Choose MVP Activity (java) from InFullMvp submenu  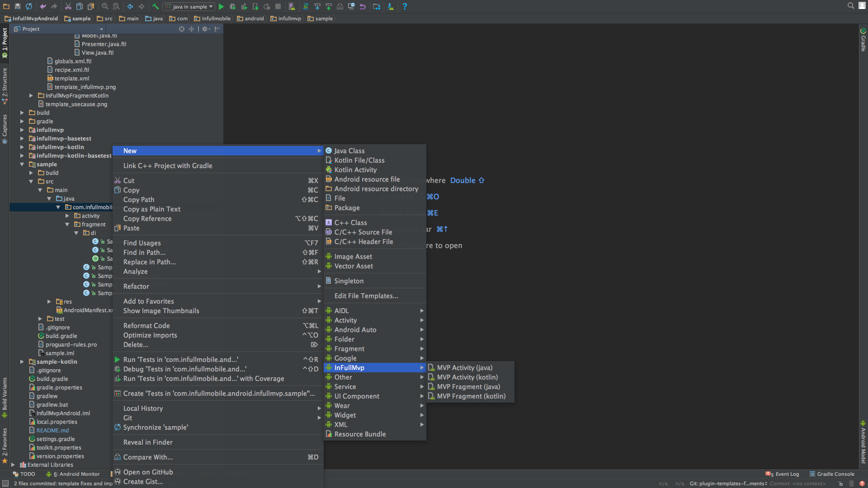tap(470, 368)
